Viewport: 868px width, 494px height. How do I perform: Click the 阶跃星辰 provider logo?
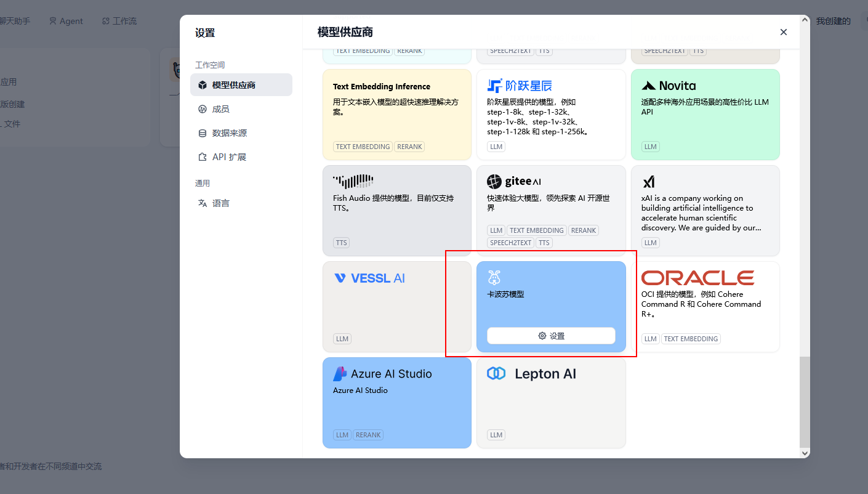(x=520, y=86)
